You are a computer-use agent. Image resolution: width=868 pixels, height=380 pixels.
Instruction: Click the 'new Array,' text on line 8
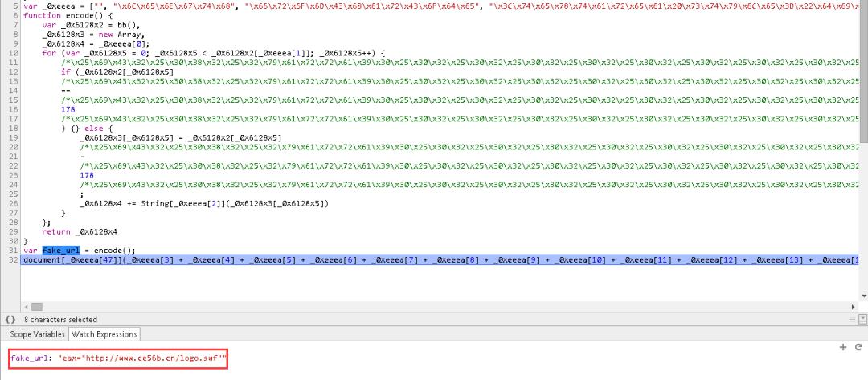click(x=122, y=35)
